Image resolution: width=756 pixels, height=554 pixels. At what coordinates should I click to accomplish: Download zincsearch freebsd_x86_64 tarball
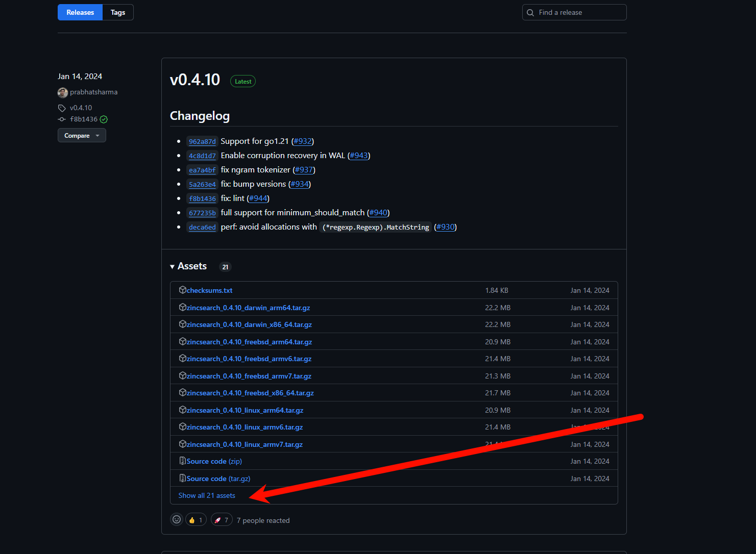[x=250, y=393]
